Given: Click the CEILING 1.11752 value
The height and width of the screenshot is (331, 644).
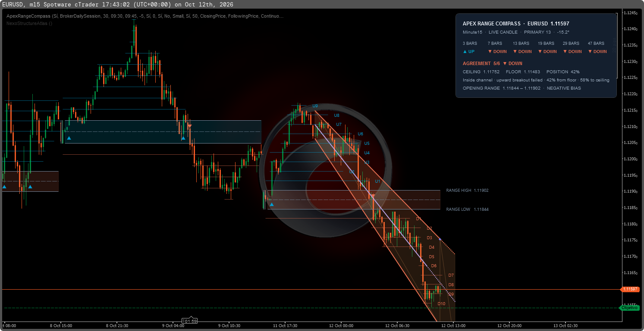Looking at the screenshot, I should [481, 72].
